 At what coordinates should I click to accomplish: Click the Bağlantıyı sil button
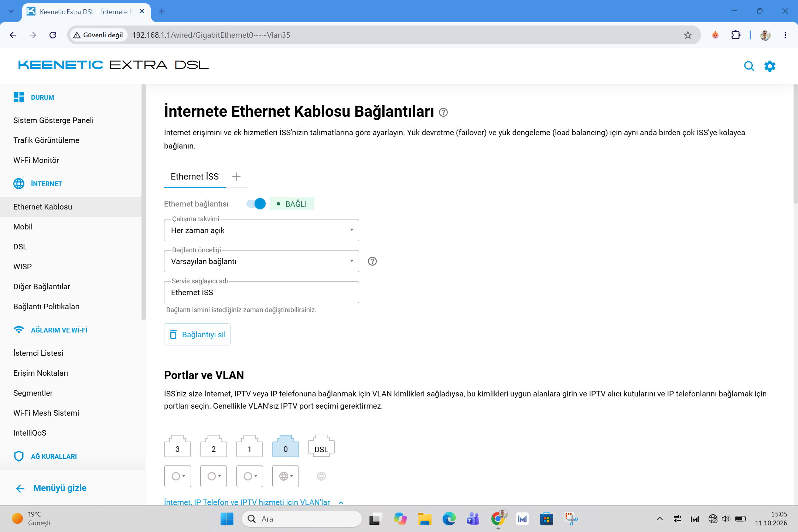pos(197,334)
